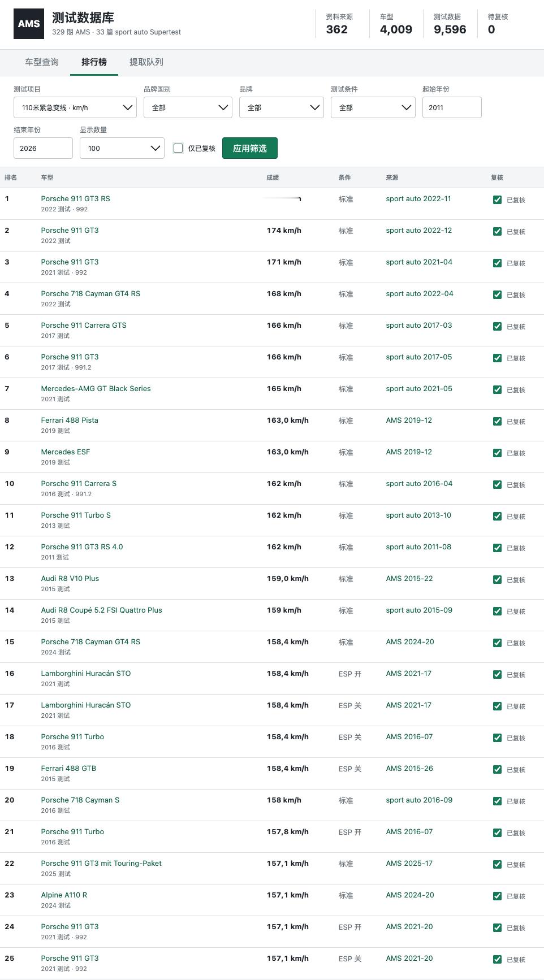Toggle 已复核 for Porsche 911 Carrera GTS row
Screen dimensions: 544x980
[x=497, y=326]
